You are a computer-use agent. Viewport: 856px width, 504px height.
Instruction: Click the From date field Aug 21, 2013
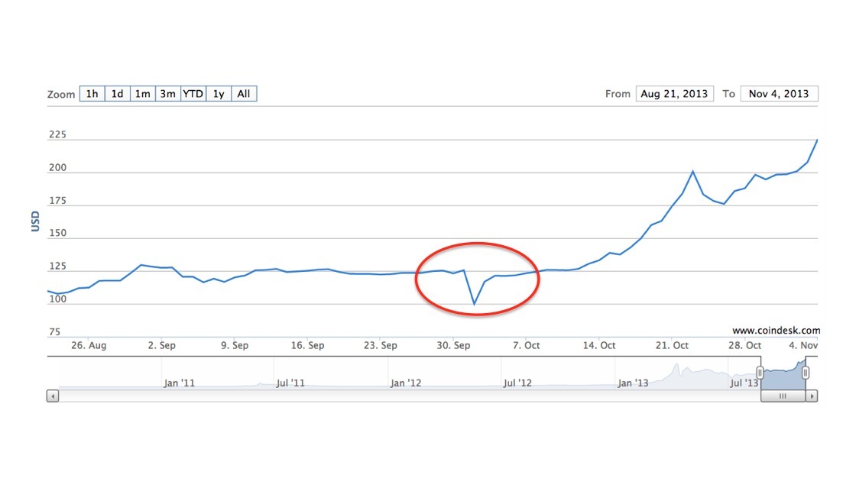point(674,94)
